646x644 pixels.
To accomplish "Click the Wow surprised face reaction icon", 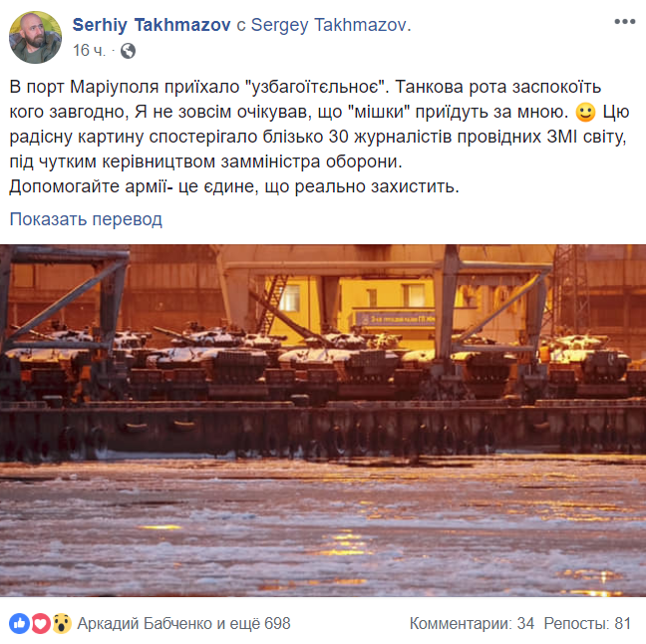I will pyautogui.click(x=62, y=623).
